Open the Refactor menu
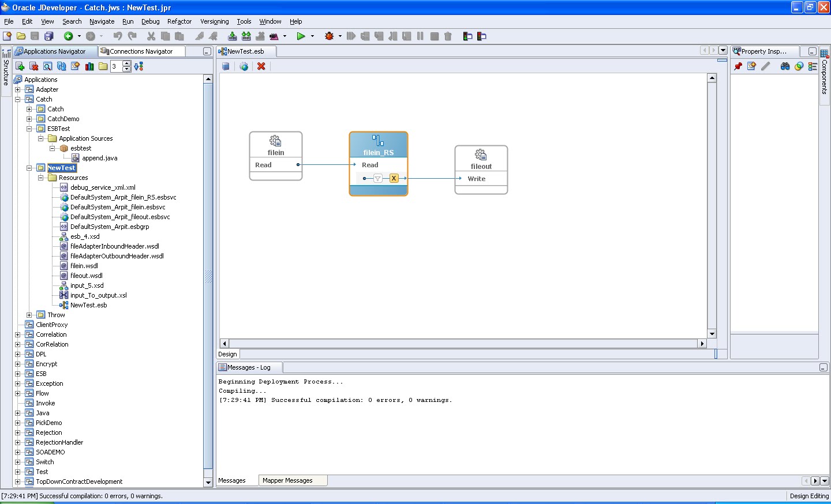This screenshot has width=831, height=504. coord(179,21)
